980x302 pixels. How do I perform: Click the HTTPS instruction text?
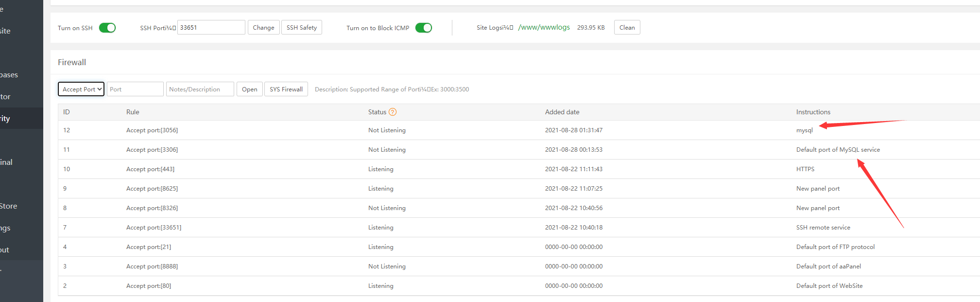tap(806, 169)
